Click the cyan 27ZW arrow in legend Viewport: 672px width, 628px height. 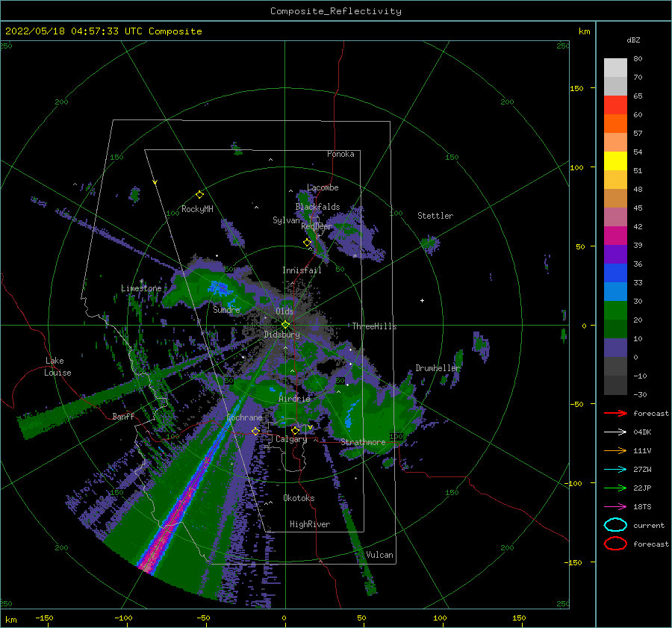615,470
